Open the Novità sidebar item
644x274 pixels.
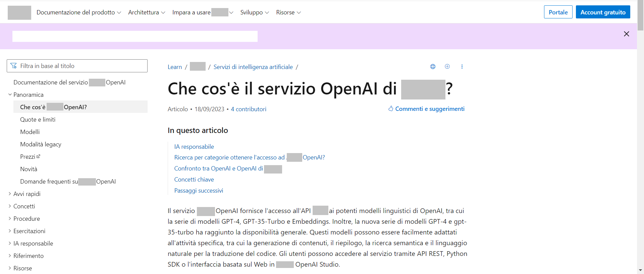pos(29,169)
